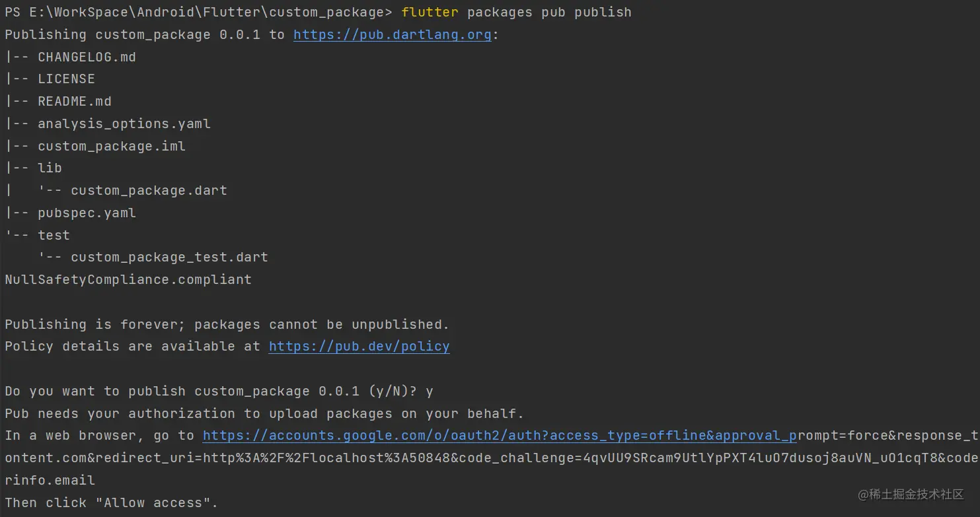The height and width of the screenshot is (517, 980).
Task: Click the 'Publishing is forever' warning line
Action: click(227, 324)
